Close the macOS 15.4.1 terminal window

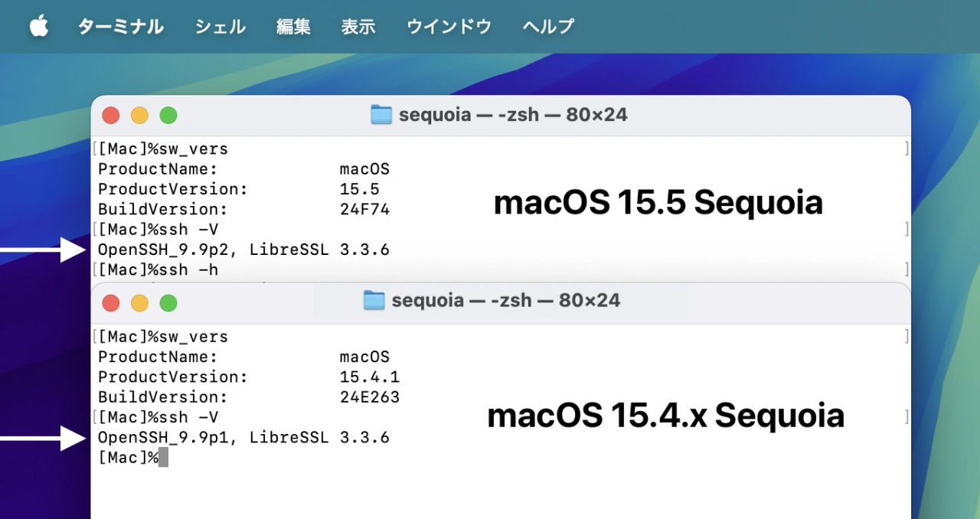111,303
